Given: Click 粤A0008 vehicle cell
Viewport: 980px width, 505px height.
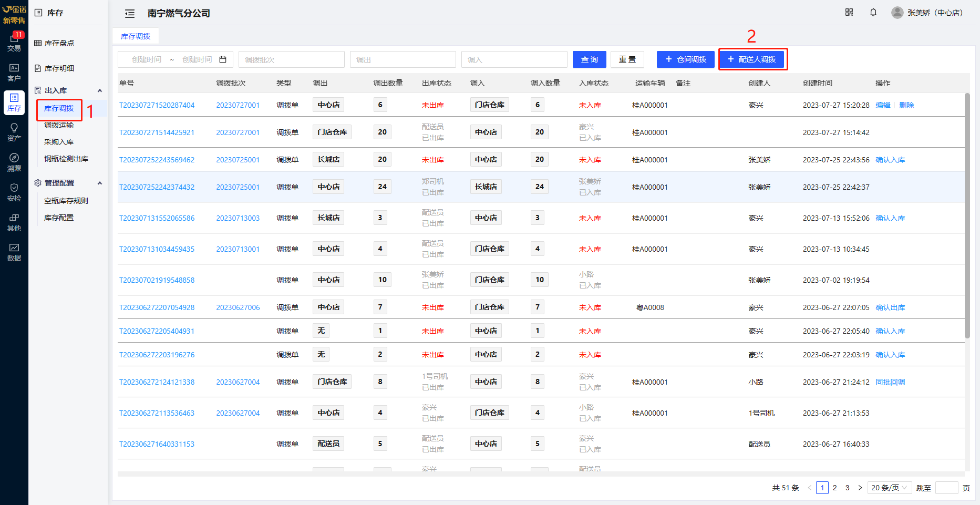Looking at the screenshot, I should [650, 307].
